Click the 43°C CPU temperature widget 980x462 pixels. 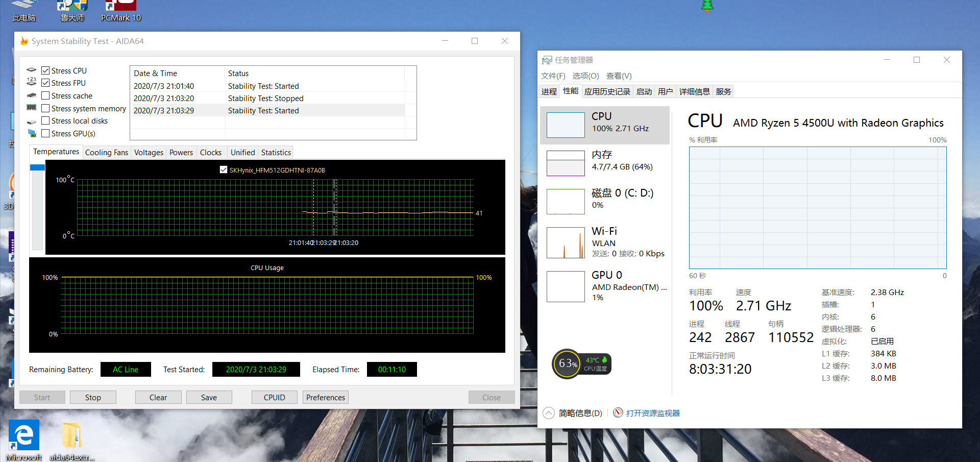[596, 364]
